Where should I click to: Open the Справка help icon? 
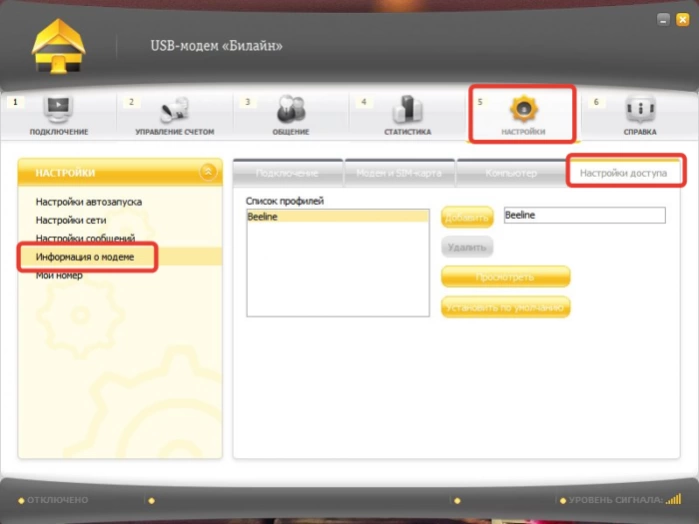pos(640,108)
